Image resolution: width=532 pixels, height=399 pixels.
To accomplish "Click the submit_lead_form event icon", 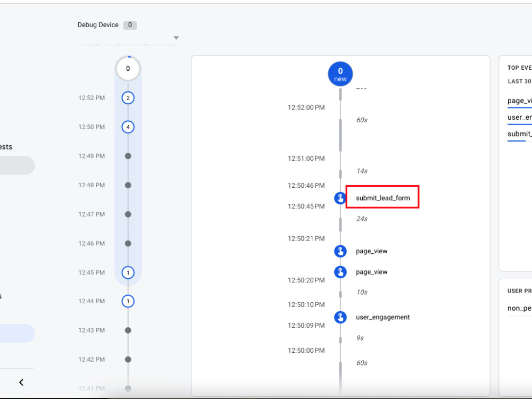I will (x=340, y=198).
